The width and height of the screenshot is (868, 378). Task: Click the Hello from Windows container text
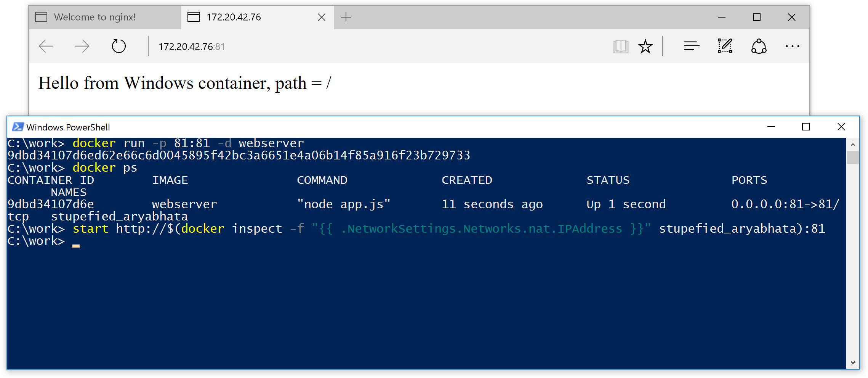pos(184,83)
